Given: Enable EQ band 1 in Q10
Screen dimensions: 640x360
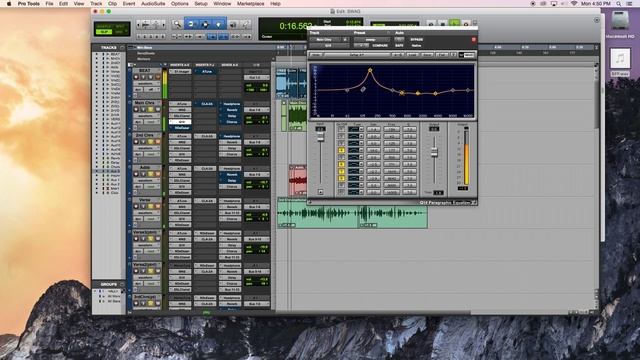Looking at the screenshot, I should coord(341,129).
